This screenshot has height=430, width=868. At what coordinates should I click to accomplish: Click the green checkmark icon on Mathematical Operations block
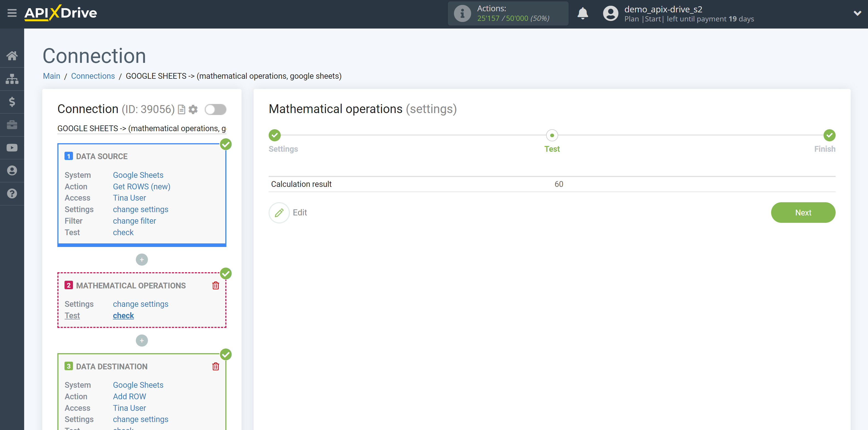tap(225, 273)
